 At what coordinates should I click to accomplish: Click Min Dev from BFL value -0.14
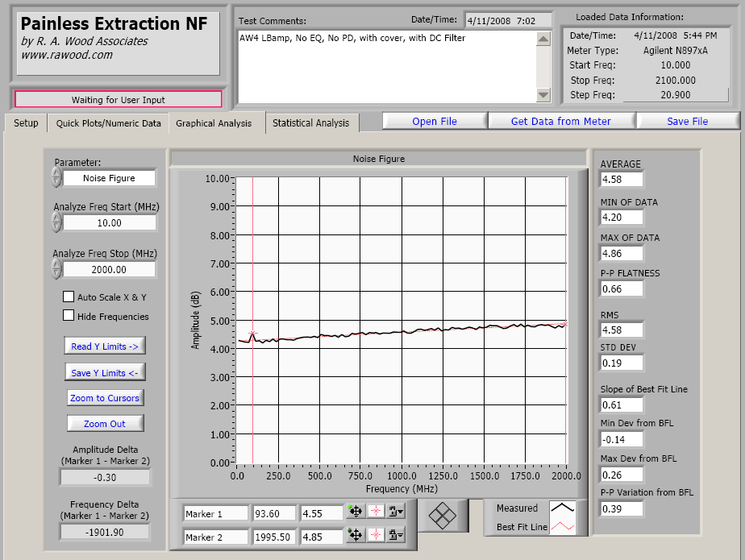pyautogui.click(x=622, y=439)
